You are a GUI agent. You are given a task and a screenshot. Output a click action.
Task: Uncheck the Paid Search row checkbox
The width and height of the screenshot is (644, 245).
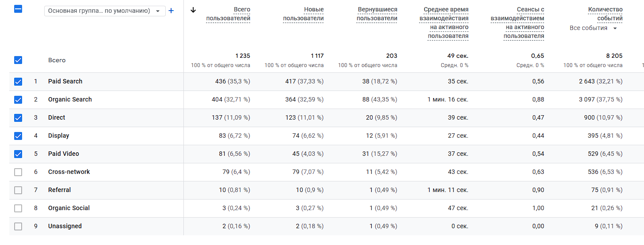pos(18,82)
